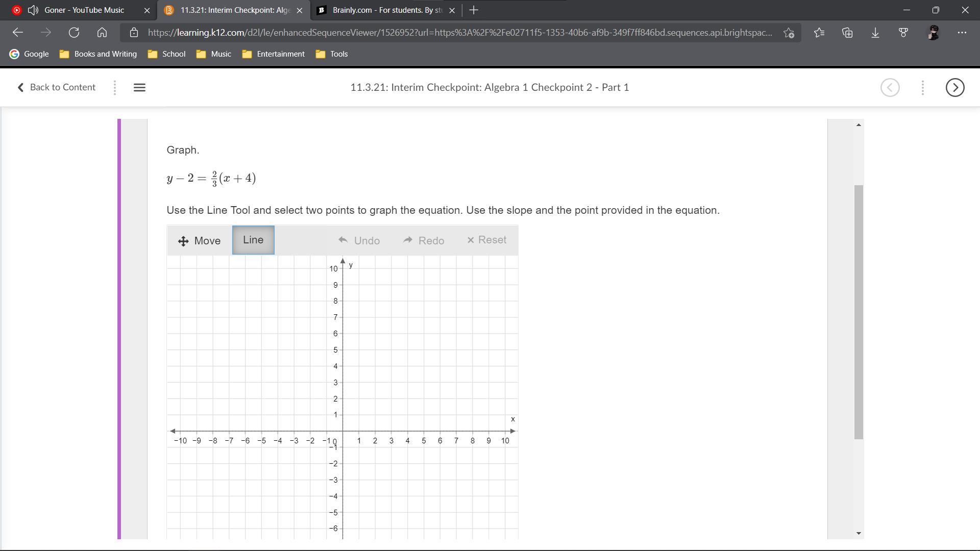Click the content vertical scrollbar thumb
The width and height of the screenshot is (980, 551).
point(859,311)
